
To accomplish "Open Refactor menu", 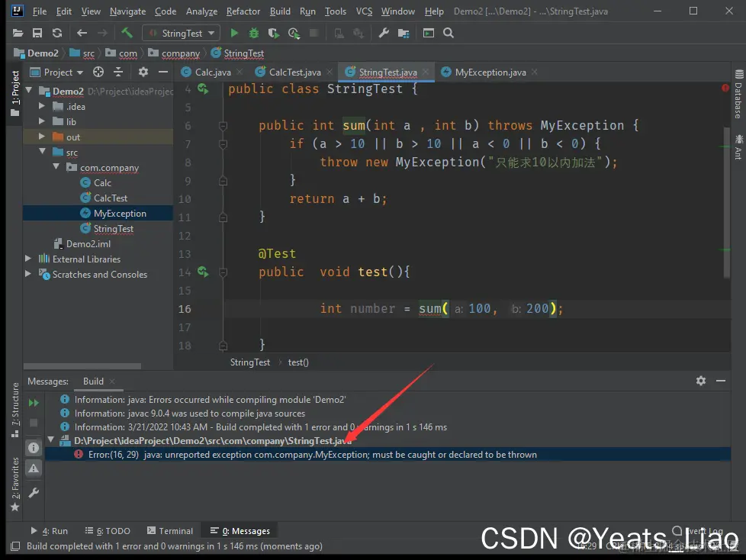I will click(243, 11).
